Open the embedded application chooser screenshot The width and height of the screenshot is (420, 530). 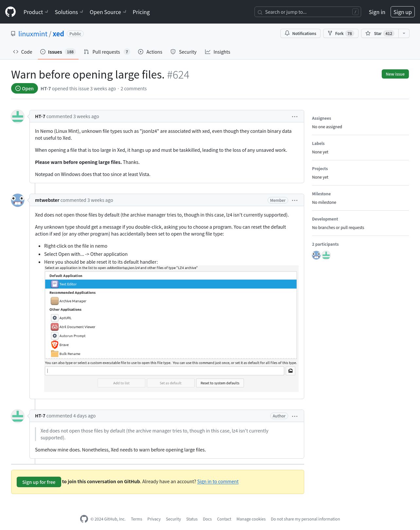click(171, 328)
